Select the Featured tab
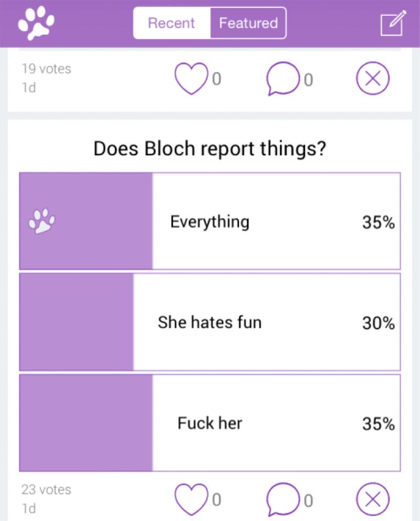 [248, 23]
